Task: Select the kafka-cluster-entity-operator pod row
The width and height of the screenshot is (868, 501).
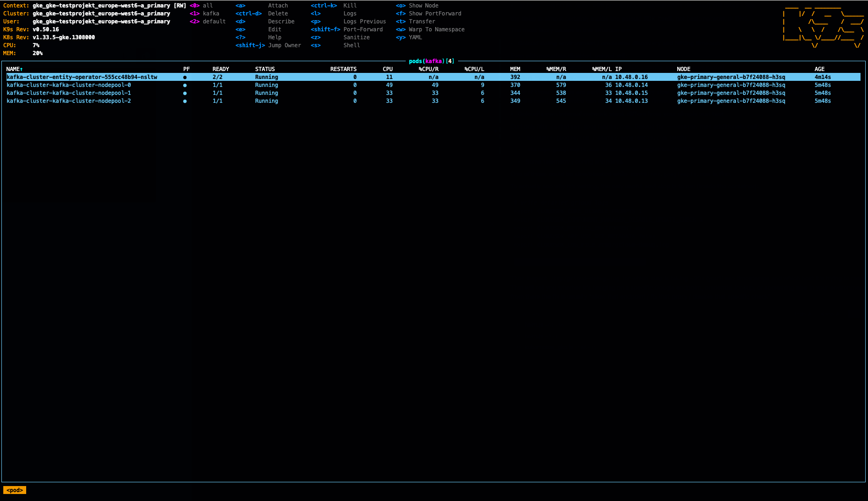Action: (82, 77)
